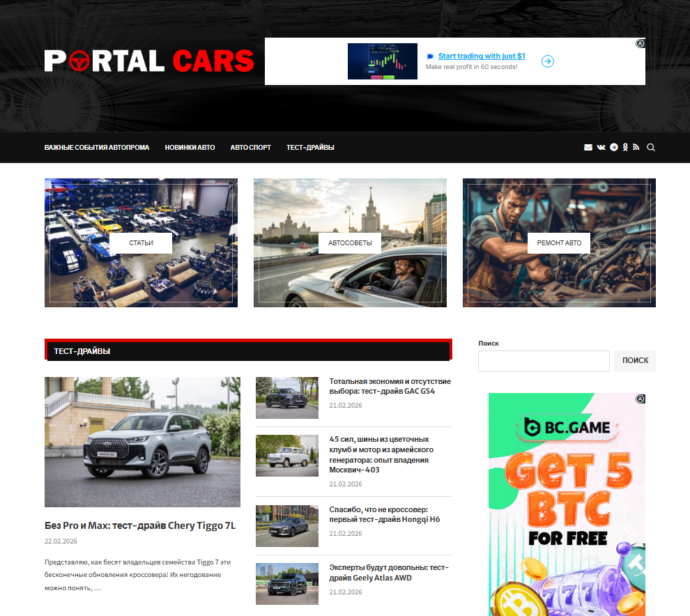690x616 pixels.
Task: Click Chery article excerpt 'Представляю, как бесят'
Action: point(137,575)
